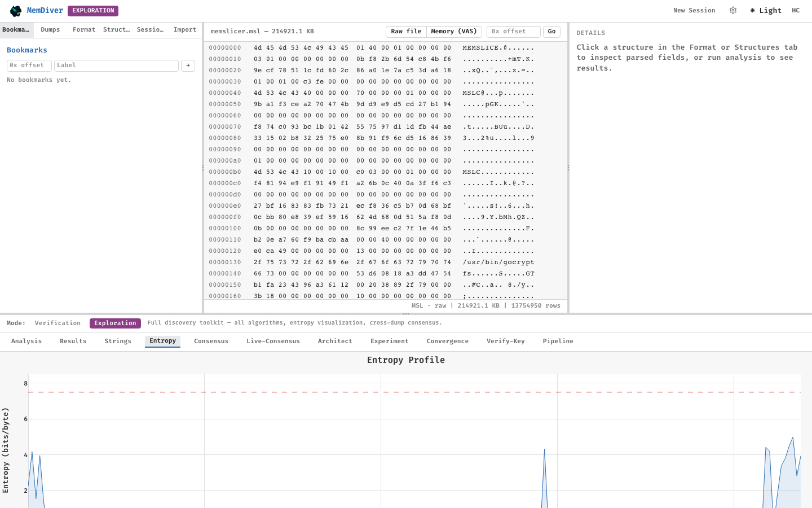Switch to the Import sidebar tab
This screenshot has height=508, width=812.
(x=185, y=30)
